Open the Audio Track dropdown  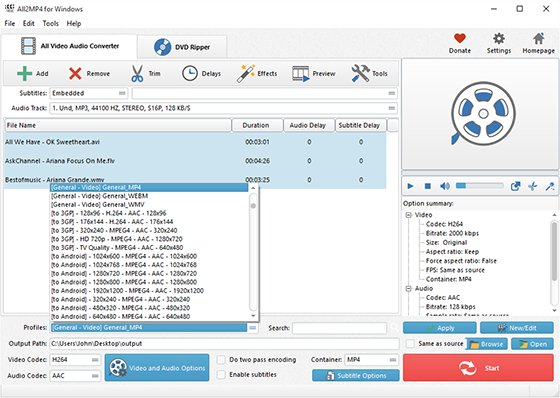point(224,108)
